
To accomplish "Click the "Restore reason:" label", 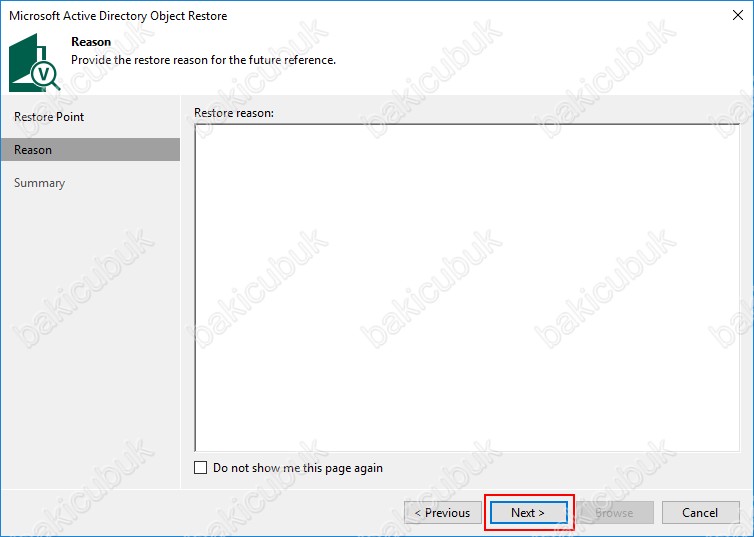I will [234, 113].
